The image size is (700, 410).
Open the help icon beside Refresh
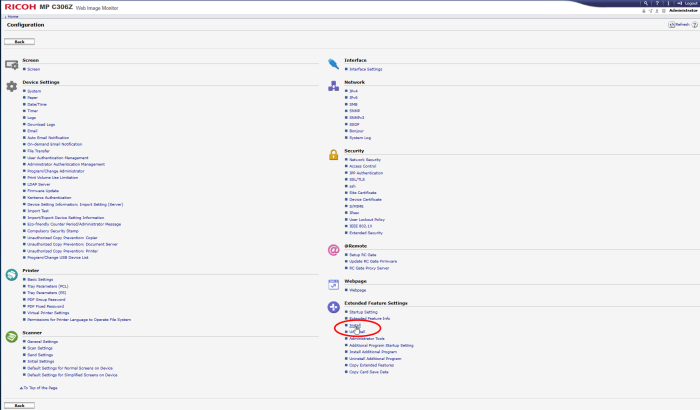coord(693,24)
